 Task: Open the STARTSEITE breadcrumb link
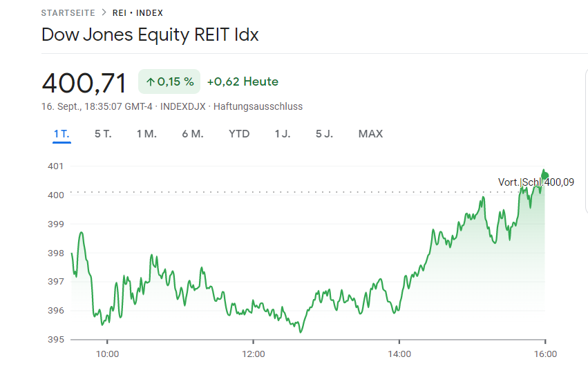pos(68,13)
